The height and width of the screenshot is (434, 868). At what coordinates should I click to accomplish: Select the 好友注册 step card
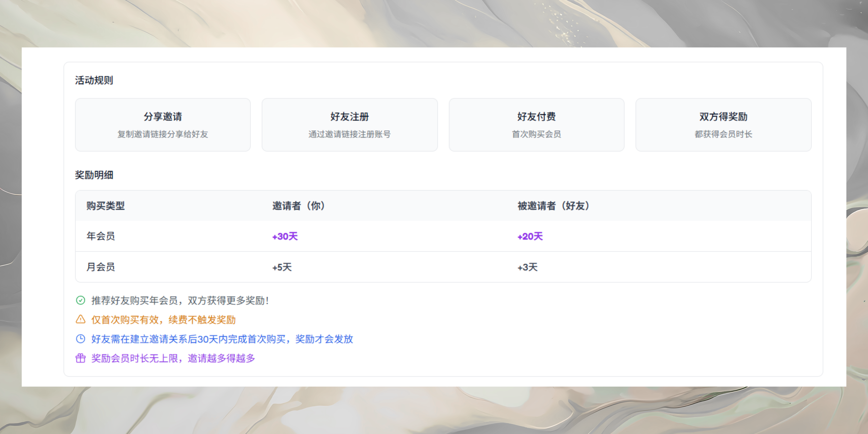pos(349,125)
